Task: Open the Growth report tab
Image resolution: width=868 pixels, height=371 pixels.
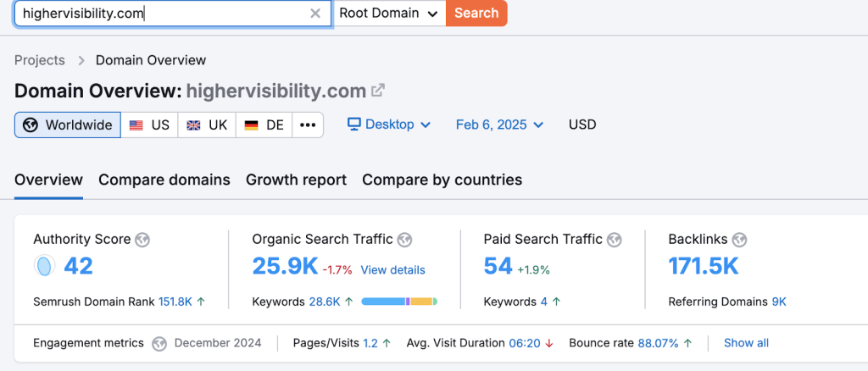Action: coord(296,180)
